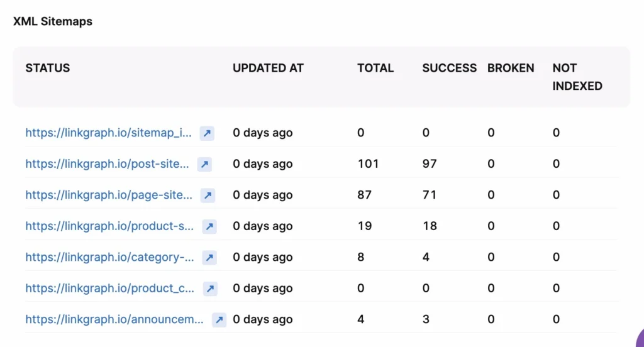644x347 pixels.
Task: Click the linkgraph.io/page-site... link
Action: 109,196
